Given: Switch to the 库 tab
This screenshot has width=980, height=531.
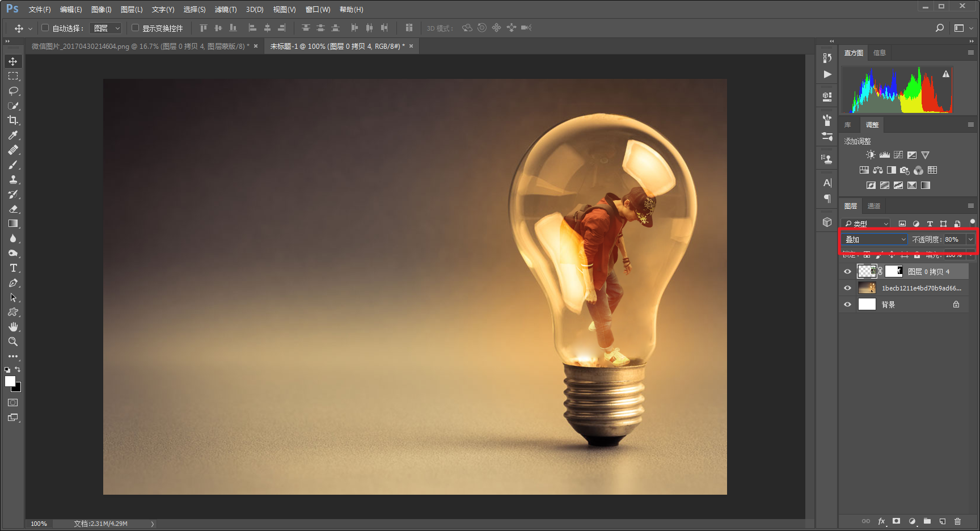Looking at the screenshot, I should click(x=848, y=125).
